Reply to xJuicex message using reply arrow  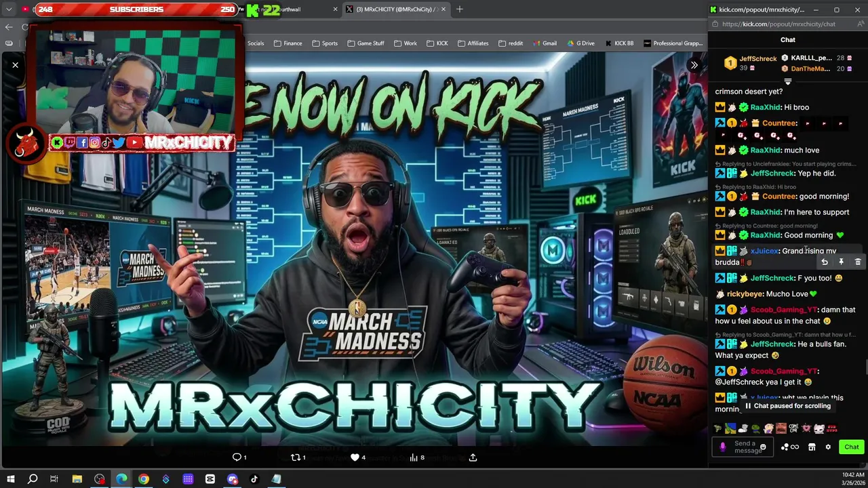[825, 262]
